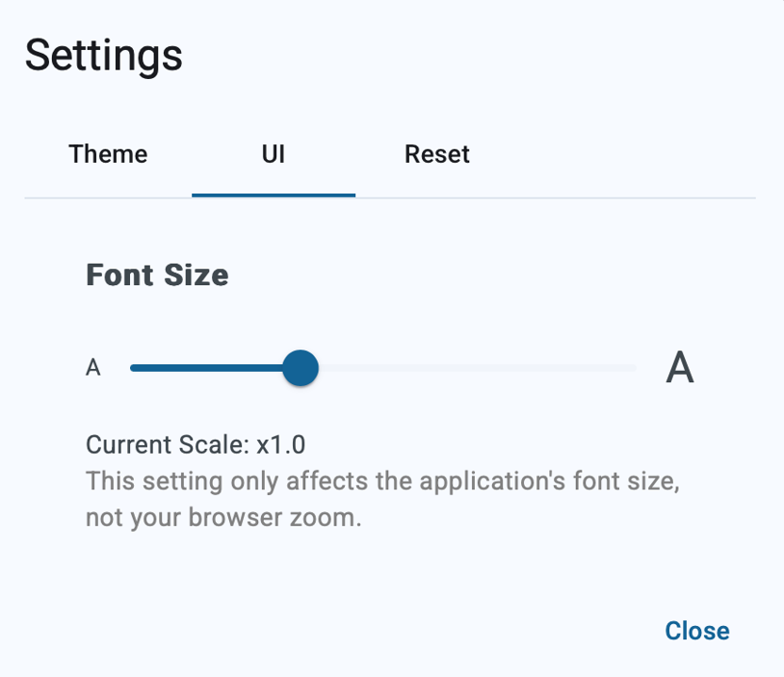Viewport: 784px width, 677px height.
Task: Click the far right end of font slider
Action: pyautogui.click(x=635, y=368)
